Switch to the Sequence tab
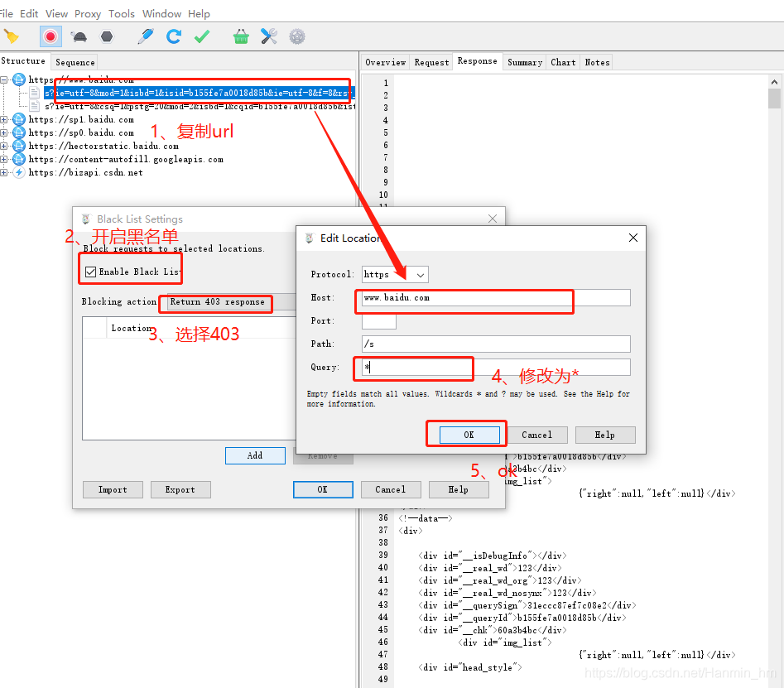The width and height of the screenshot is (784, 688). 75,62
